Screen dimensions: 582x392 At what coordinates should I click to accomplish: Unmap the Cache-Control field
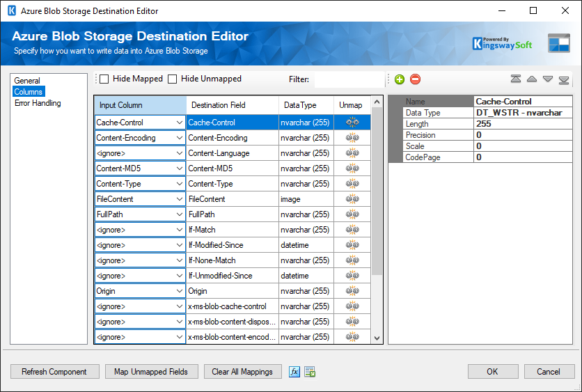coord(352,122)
